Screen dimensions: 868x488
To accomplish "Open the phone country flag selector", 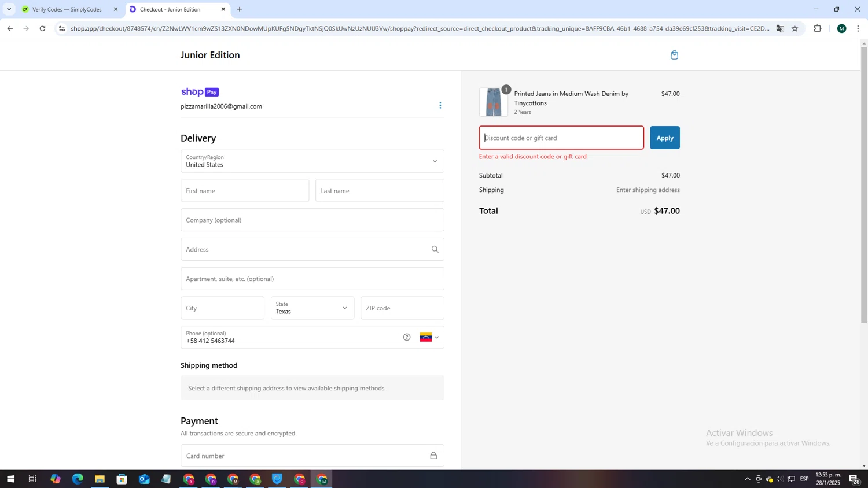I will click(x=429, y=338).
